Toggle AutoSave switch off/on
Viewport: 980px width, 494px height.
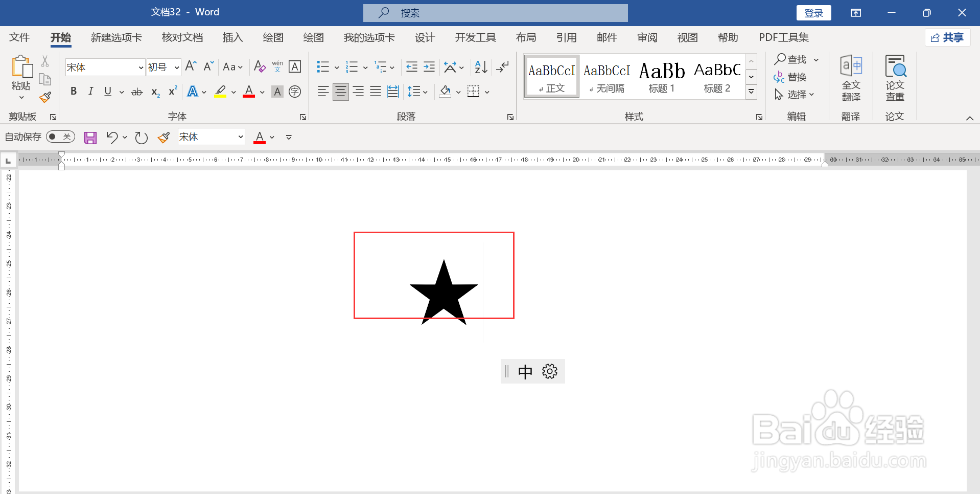[60, 137]
